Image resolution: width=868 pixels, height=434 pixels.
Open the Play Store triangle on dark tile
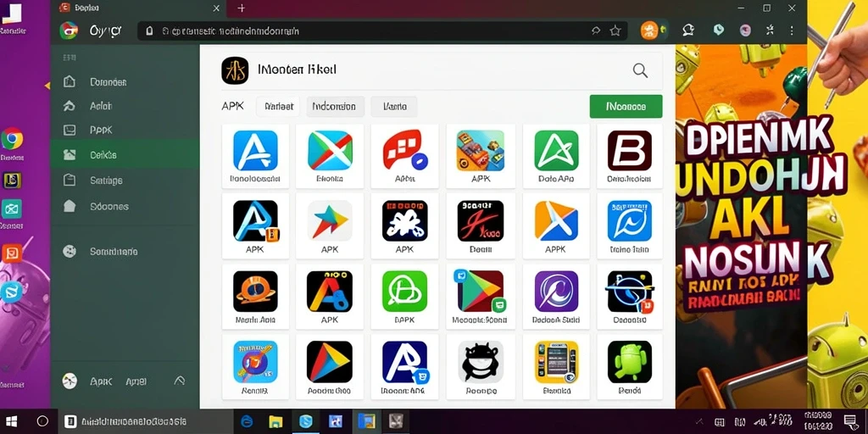point(480,292)
